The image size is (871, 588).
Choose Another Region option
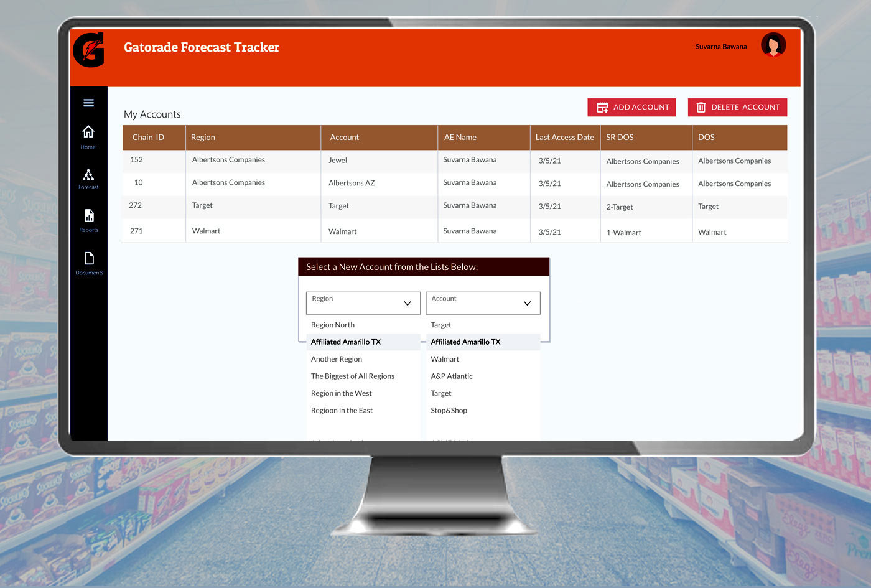337,359
